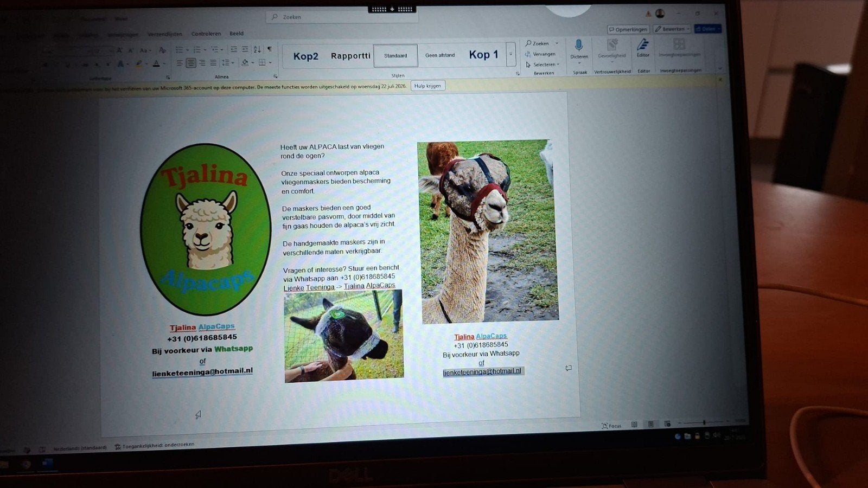This screenshot has width=868, height=488.
Task: Select the Standaard style
Action: (x=395, y=56)
